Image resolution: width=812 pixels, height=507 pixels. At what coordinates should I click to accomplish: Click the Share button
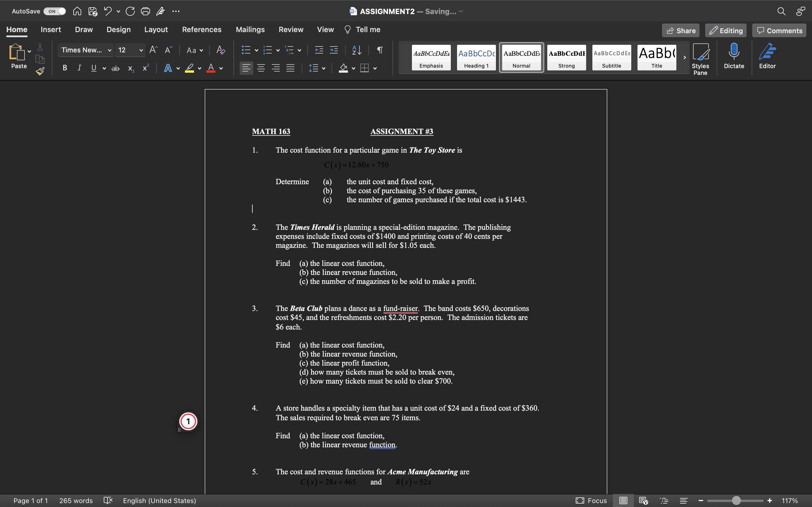coord(680,30)
